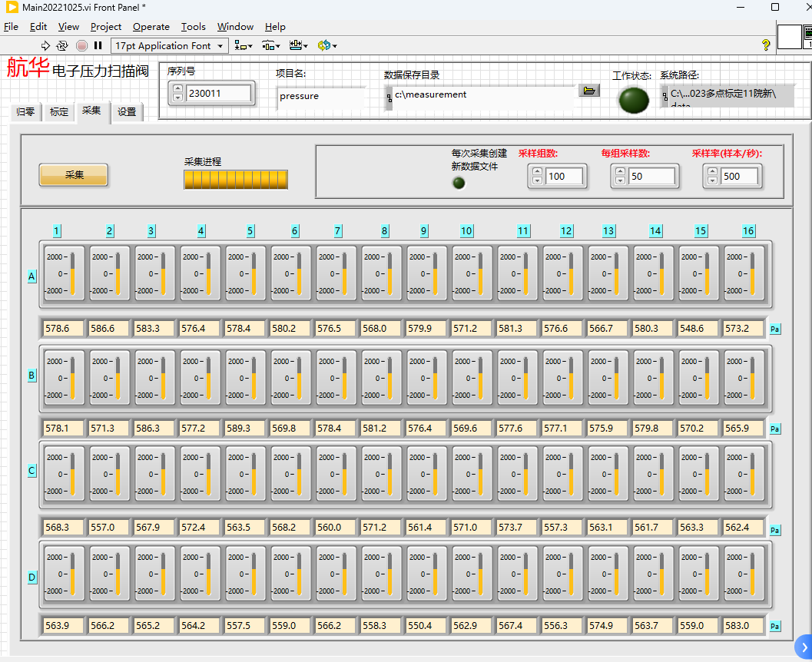This screenshot has height=662, width=812.
Task: Switch to the 标定 tab
Action: [59, 112]
